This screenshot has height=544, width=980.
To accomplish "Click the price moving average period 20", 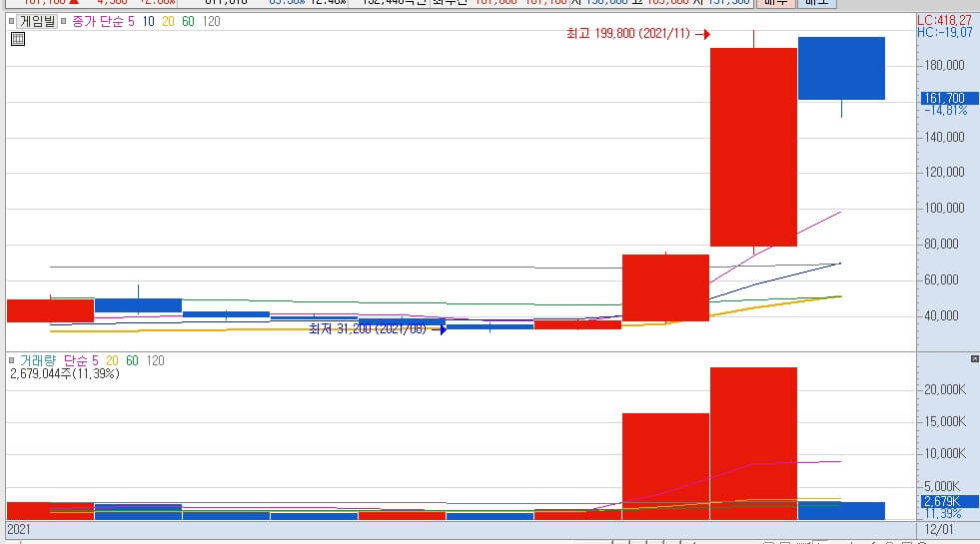I will (x=168, y=21).
